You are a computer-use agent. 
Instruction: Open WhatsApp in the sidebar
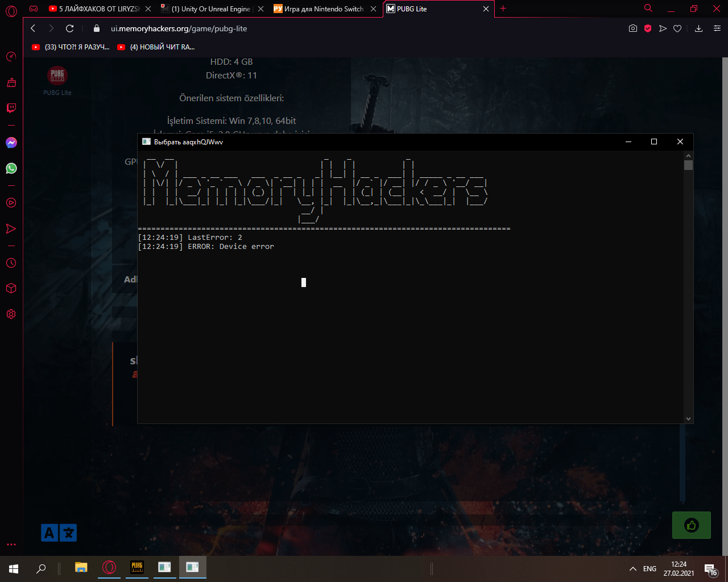point(11,168)
